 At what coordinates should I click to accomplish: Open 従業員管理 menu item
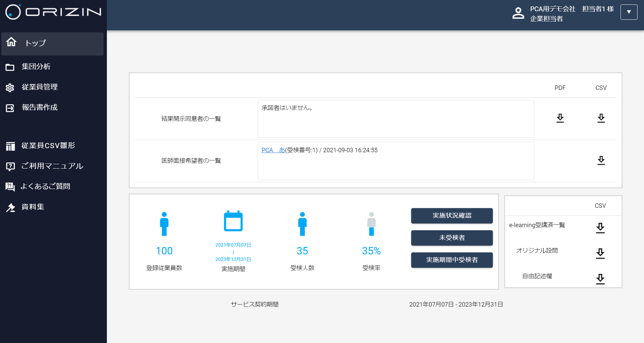(x=39, y=87)
